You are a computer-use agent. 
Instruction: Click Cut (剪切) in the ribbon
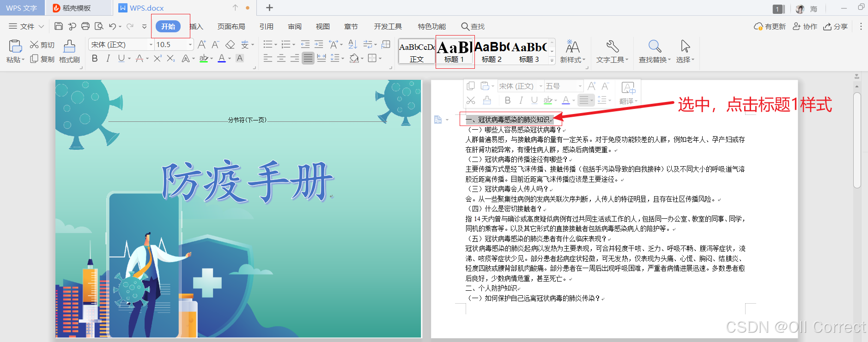[42, 45]
